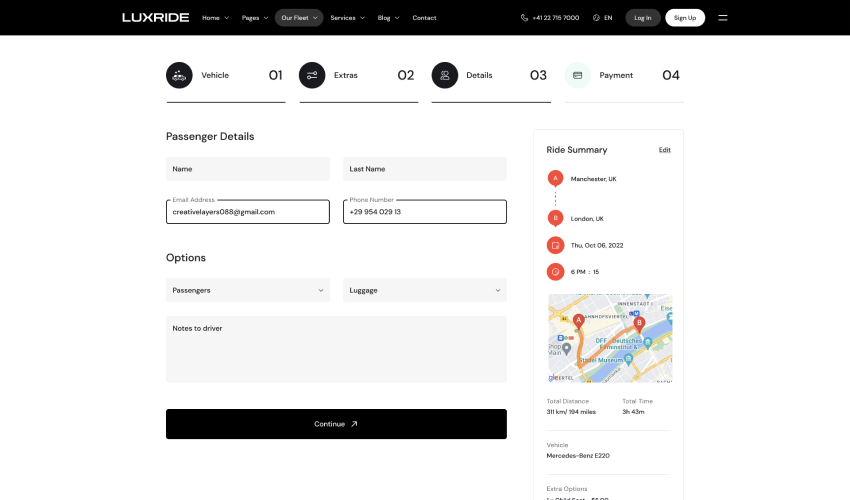Image resolution: width=850 pixels, height=500 pixels.
Task: Expand the Passengers dropdown
Action: point(248,290)
